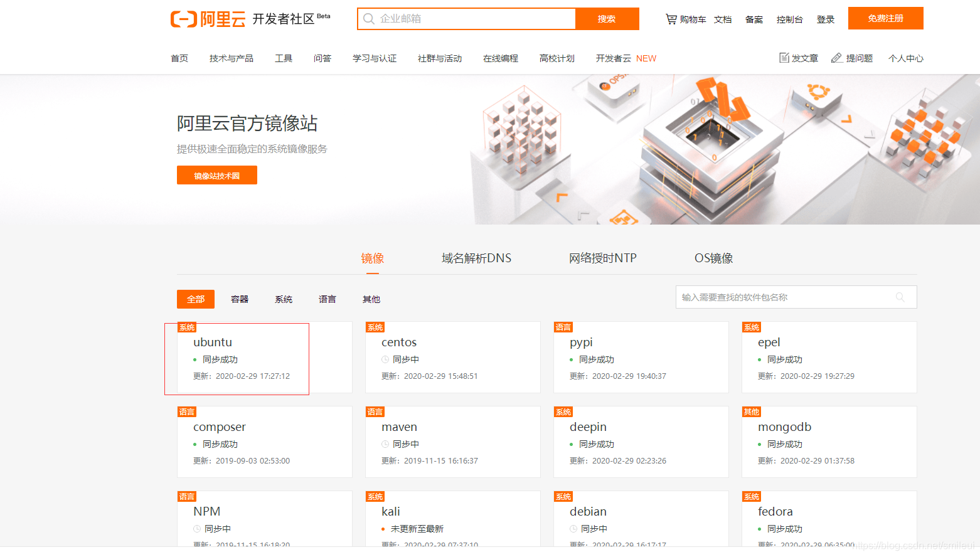Click the clock sync icon on centos card
The width and height of the screenshot is (980, 557).
point(385,359)
